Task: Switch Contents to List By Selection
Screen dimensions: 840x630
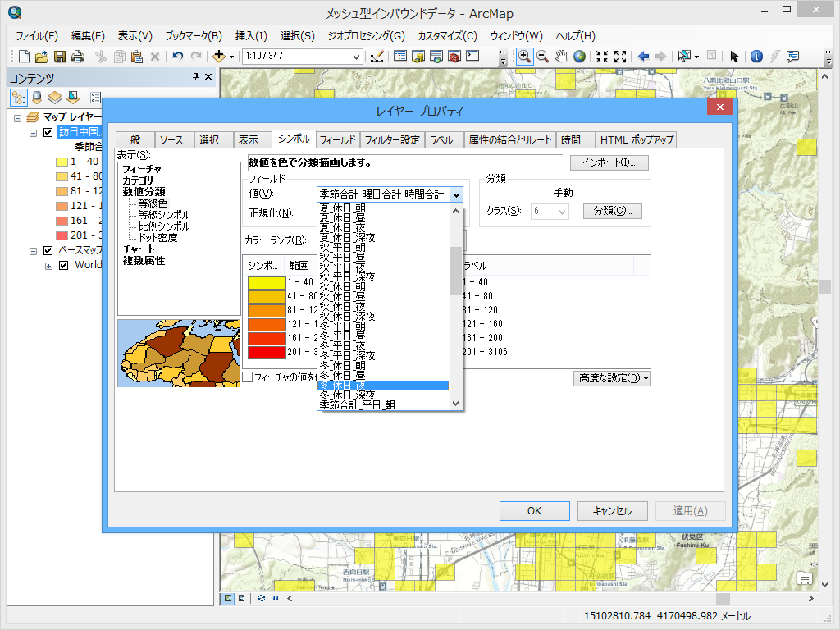Action: point(73,98)
